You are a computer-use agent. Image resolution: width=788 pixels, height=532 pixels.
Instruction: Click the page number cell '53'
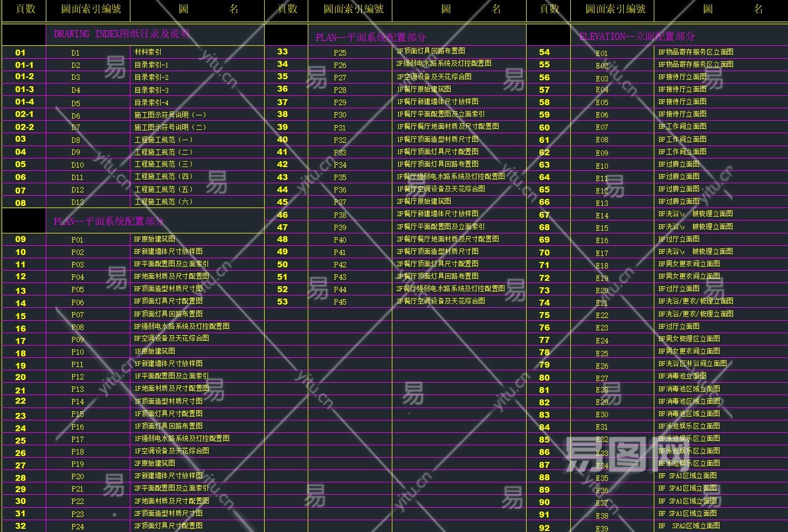point(282,301)
